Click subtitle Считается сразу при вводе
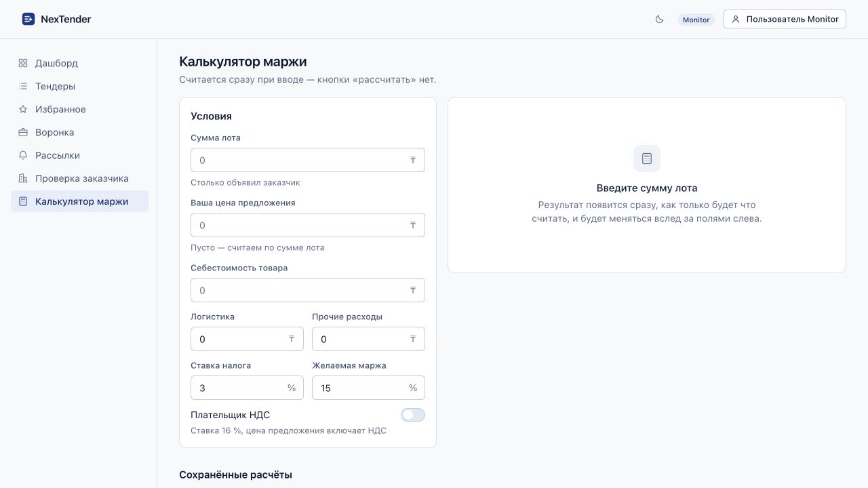The height and width of the screenshot is (488, 868). click(x=308, y=79)
